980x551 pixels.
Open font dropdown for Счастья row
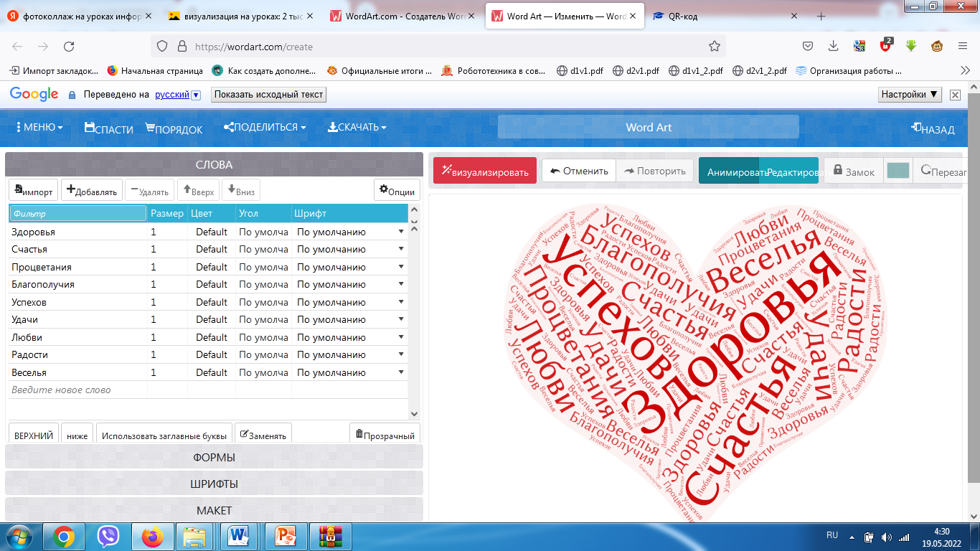coord(401,249)
